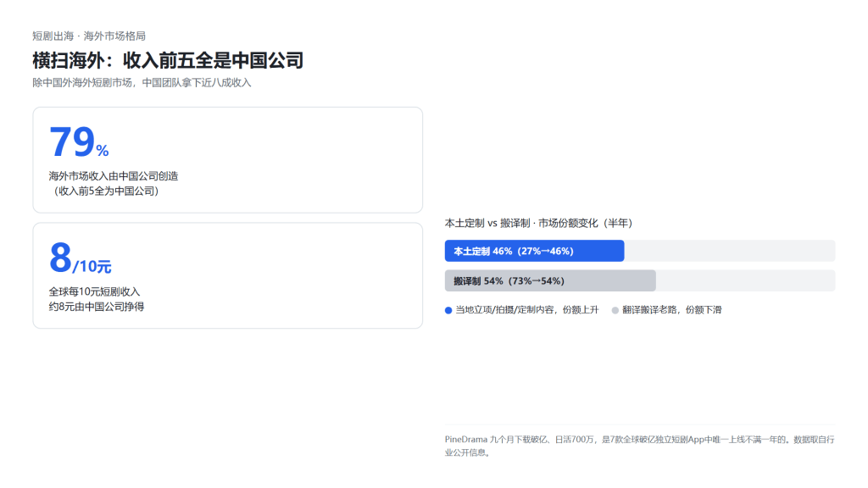Click the blue legend dot for 当地立项/拍摄/定制内容
868x488 pixels.
point(448,310)
